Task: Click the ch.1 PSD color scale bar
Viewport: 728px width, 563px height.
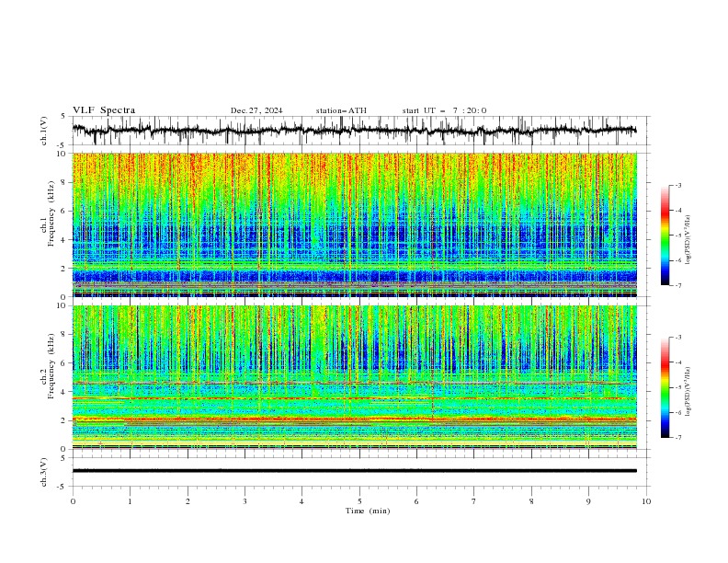Action: click(x=665, y=236)
